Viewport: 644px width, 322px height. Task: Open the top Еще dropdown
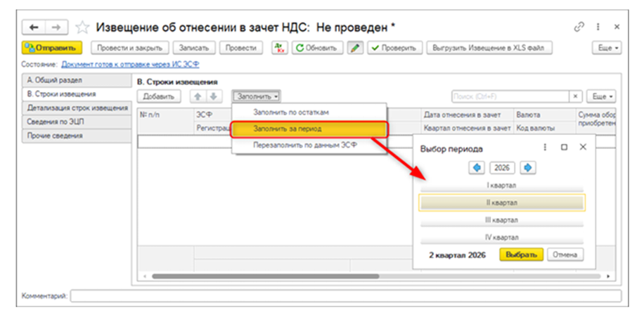[x=607, y=48]
